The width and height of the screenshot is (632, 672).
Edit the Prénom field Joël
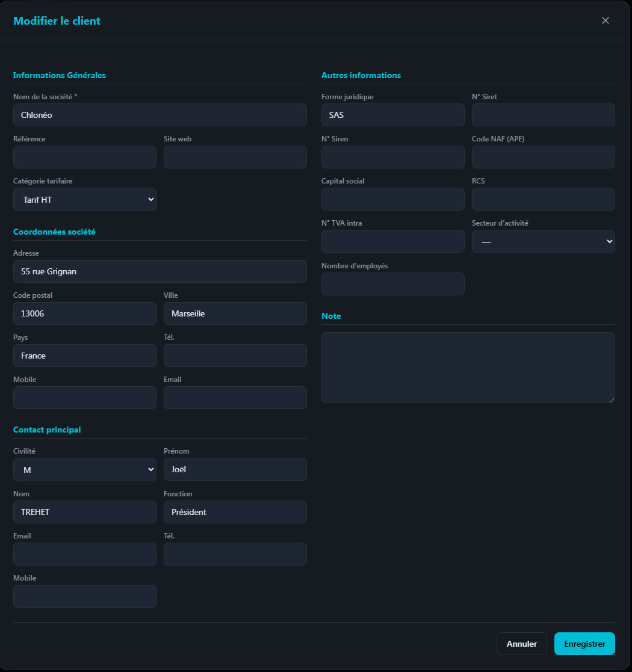[235, 469]
